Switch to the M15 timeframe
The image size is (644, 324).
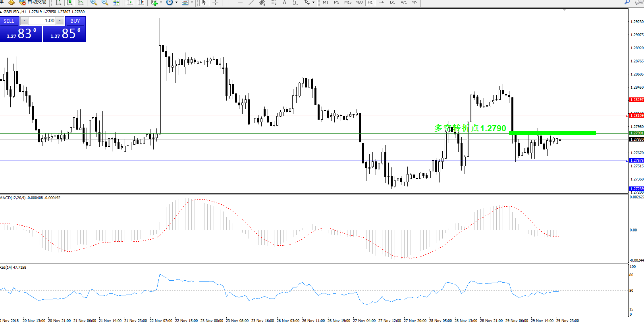click(x=348, y=2)
